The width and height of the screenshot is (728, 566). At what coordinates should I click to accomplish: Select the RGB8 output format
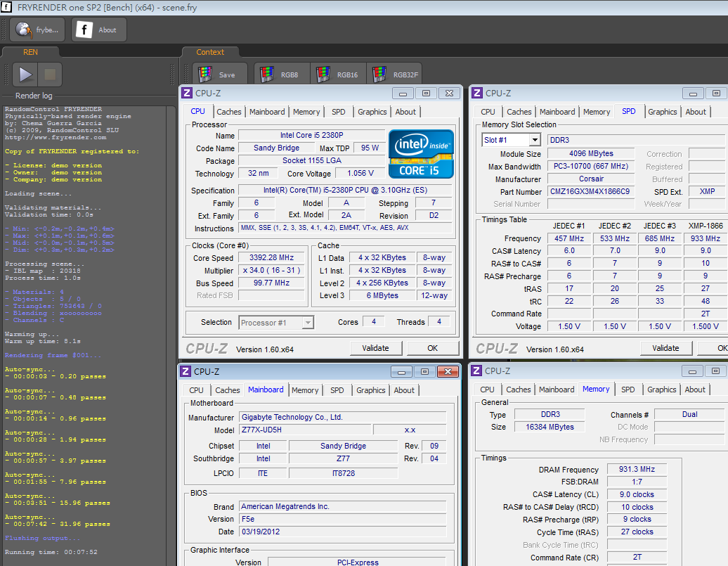[280, 75]
